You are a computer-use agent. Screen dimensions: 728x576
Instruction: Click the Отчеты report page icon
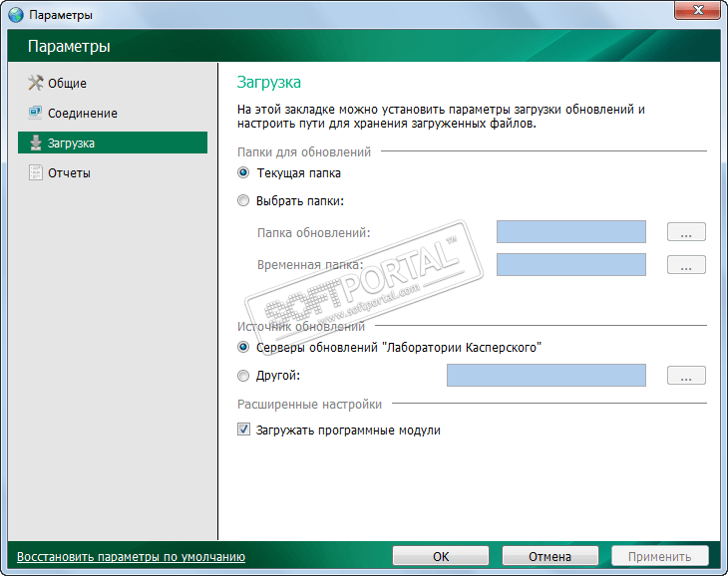(35, 172)
